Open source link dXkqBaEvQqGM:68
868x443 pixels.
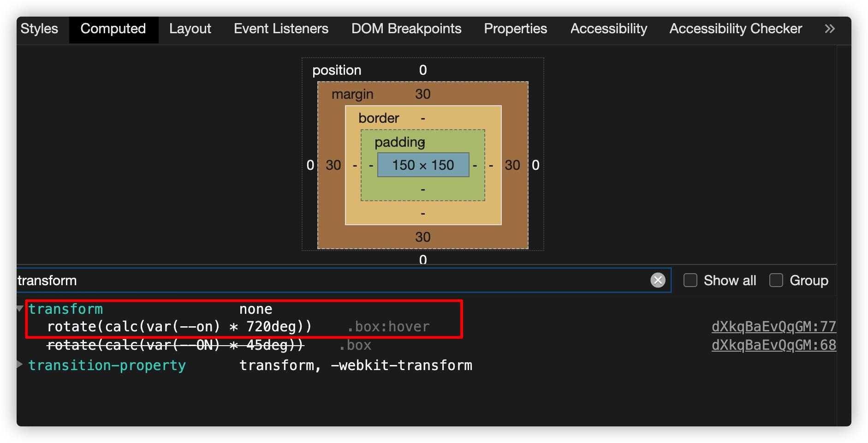pos(773,345)
